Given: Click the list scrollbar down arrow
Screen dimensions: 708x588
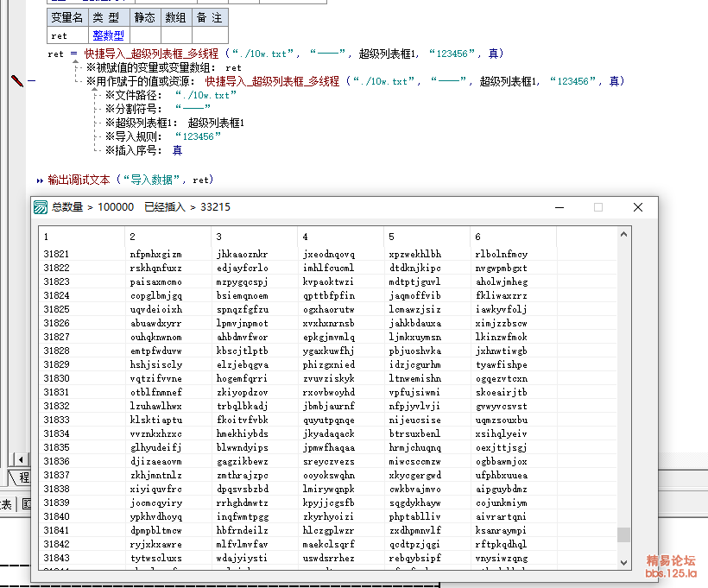Looking at the screenshot, I should [623, 562].
